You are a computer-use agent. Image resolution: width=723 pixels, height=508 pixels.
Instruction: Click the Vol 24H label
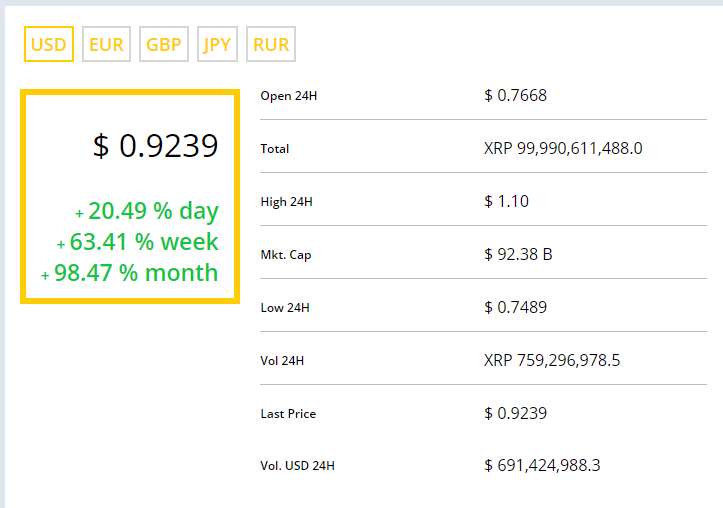(282, 361)
